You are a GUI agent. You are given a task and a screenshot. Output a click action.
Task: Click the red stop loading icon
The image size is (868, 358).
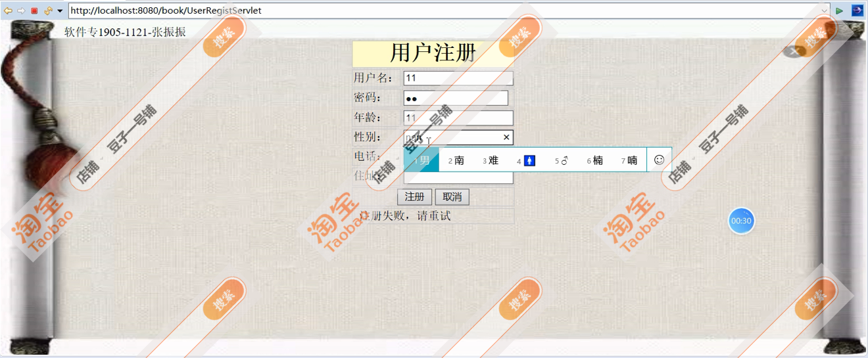[34, 11]
